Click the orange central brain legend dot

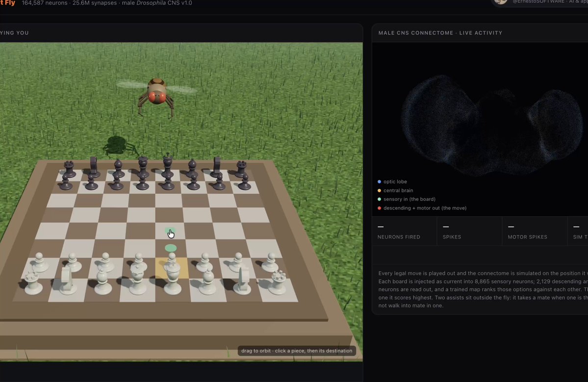click(379, 190)
